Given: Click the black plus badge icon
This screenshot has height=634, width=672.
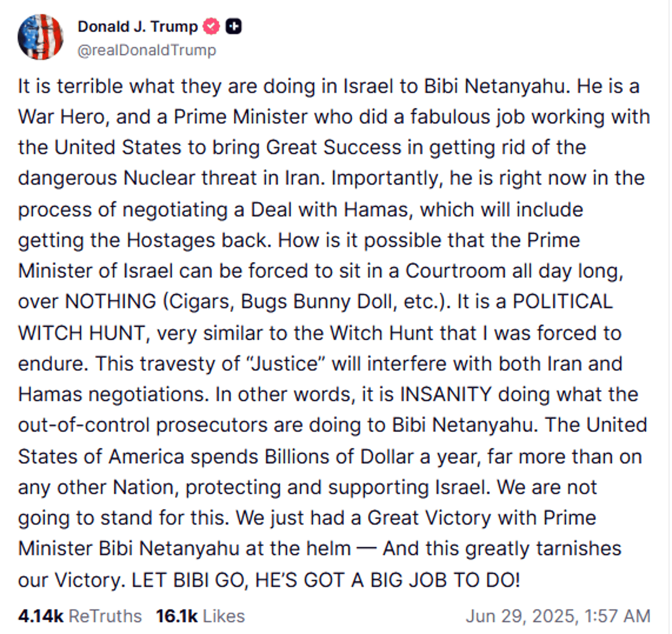Looking at the screenshot, I should (234, 26).
